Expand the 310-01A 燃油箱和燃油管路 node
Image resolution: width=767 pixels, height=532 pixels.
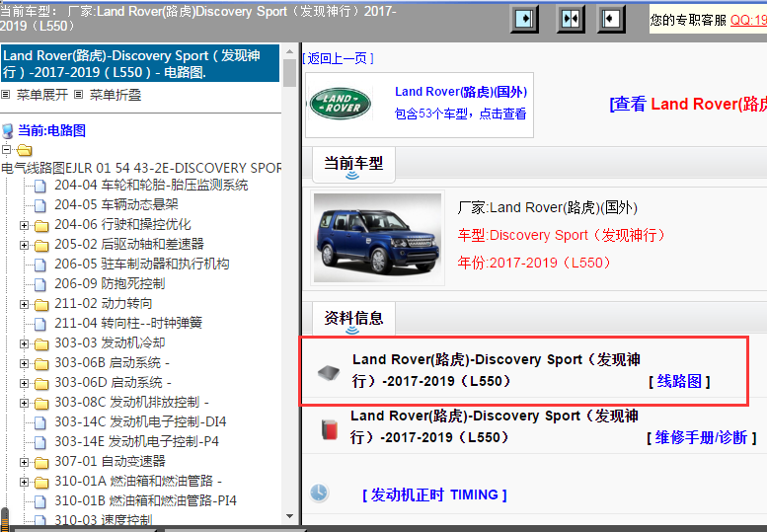pos(24,482)
